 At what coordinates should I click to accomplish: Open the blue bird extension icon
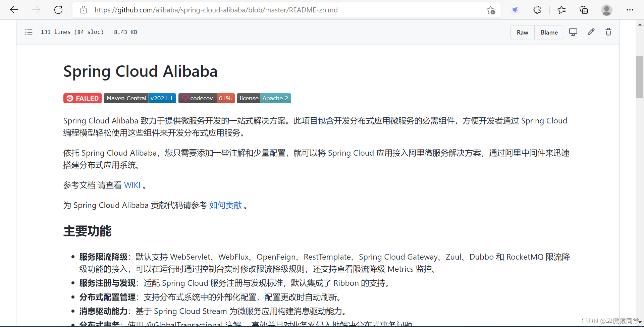[515, 10]
